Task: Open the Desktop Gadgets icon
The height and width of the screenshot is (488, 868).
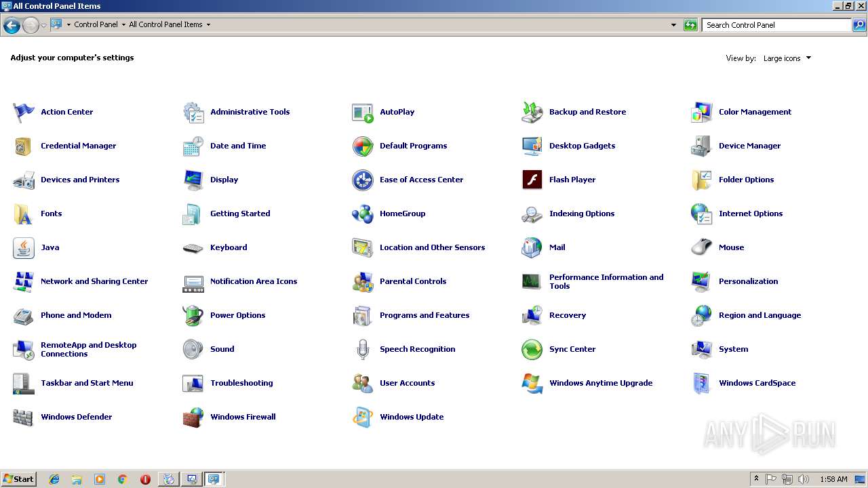Action: (532, 146)
